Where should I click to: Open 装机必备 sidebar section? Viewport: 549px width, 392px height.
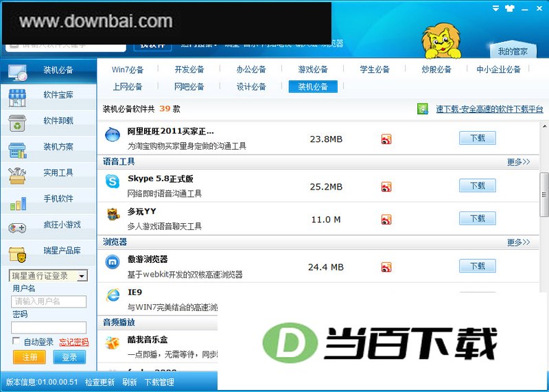coord(48,71)
